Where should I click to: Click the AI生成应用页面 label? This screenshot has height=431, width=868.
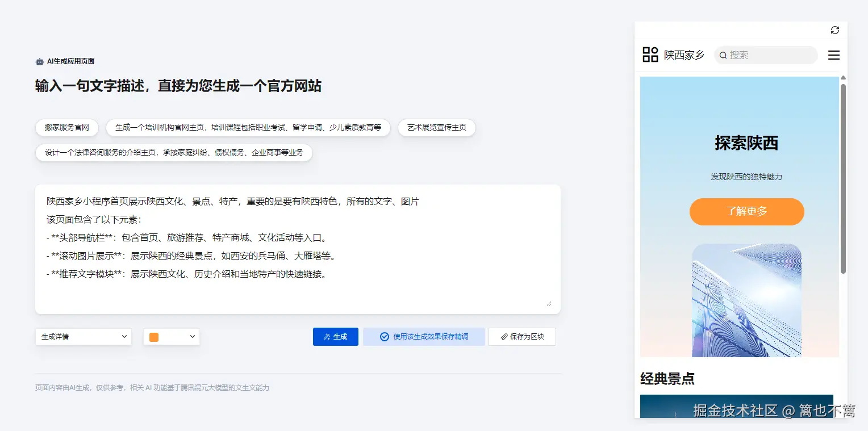(70, 61)
